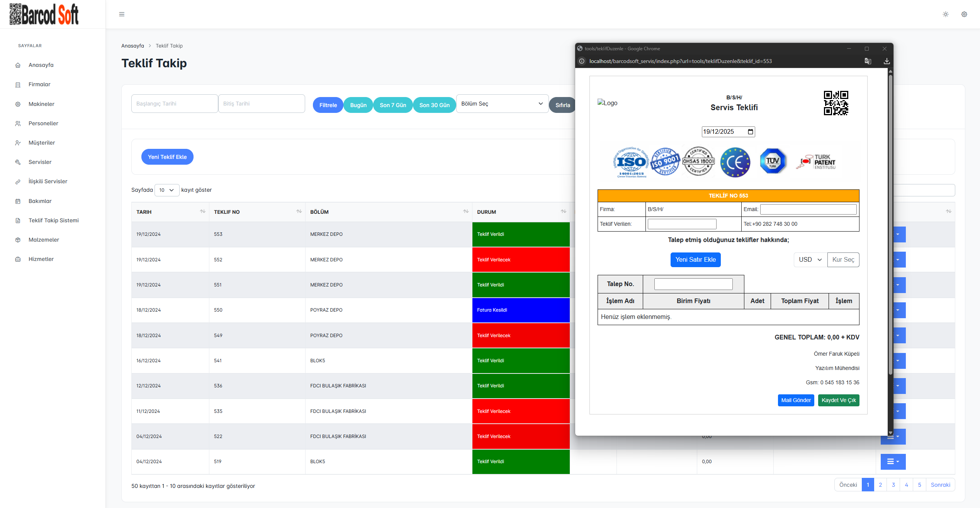Open Teklif Takip Sistemi sidebar menu

tap(53, 220)
